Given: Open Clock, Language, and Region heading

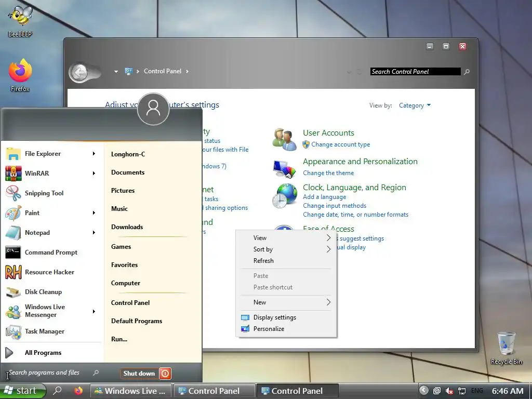Looking at the screenshot, I should tap(354, 188).
